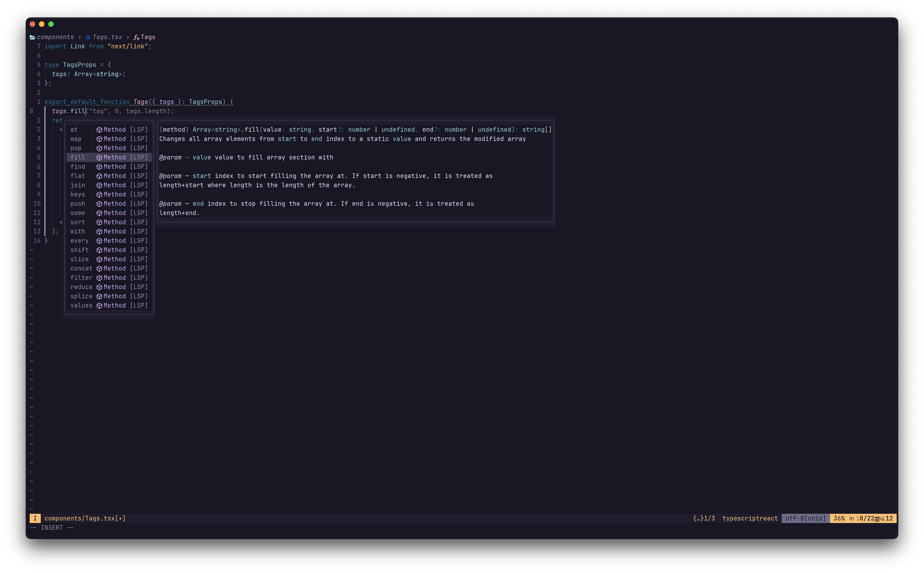This screenshot has width=924, height=573.
Task: Choose slice from the completion list
Action: pos(80,259)
